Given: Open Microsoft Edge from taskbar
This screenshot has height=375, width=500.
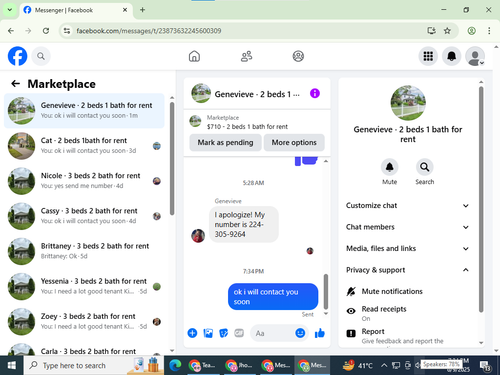Looking at the screenshot, I should point(175,365).
